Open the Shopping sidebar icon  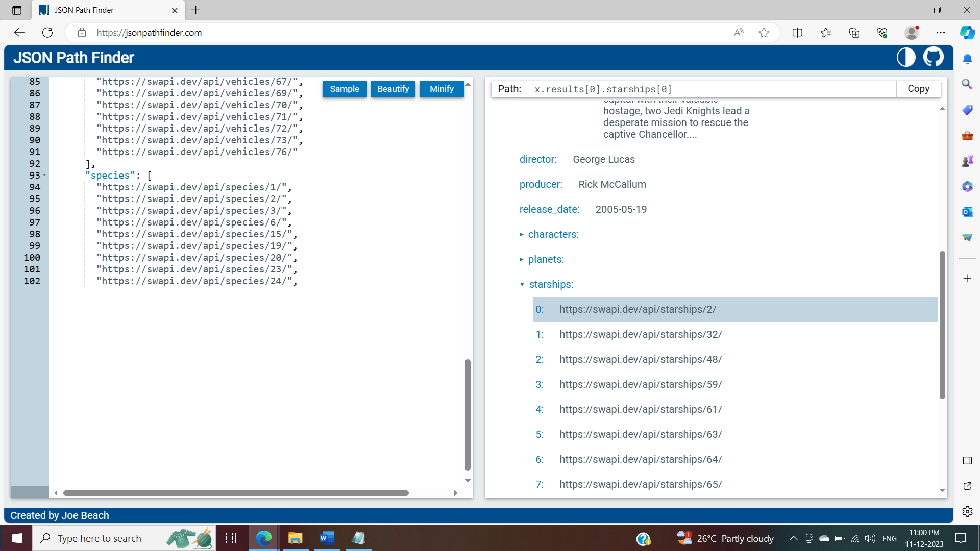click(x=967, y=109)
